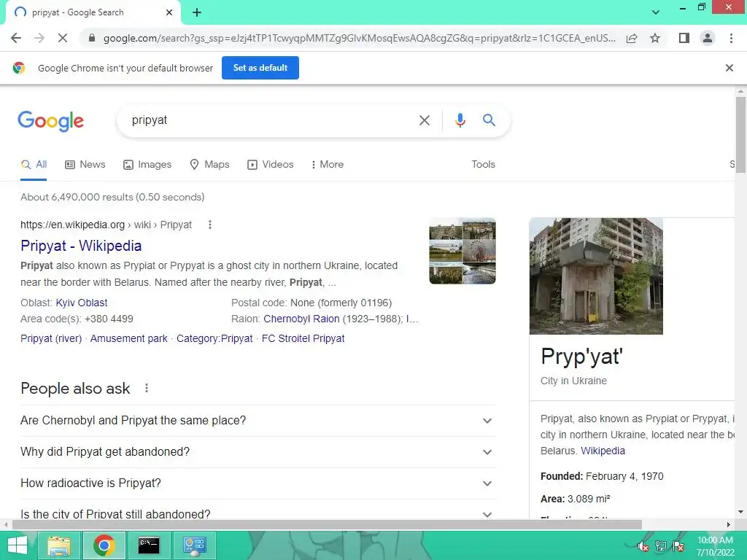
Task: Click the scroll right arrow
Action: tap(729, 525)
